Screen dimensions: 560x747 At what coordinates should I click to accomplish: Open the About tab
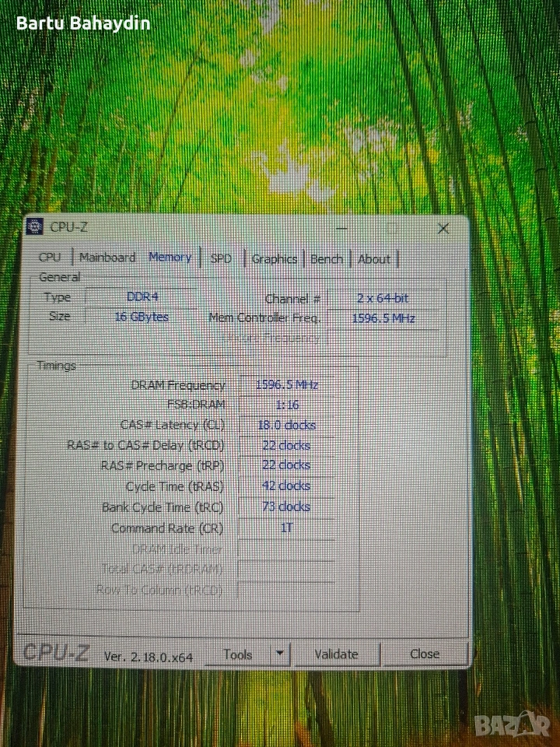tap(374, 258)
